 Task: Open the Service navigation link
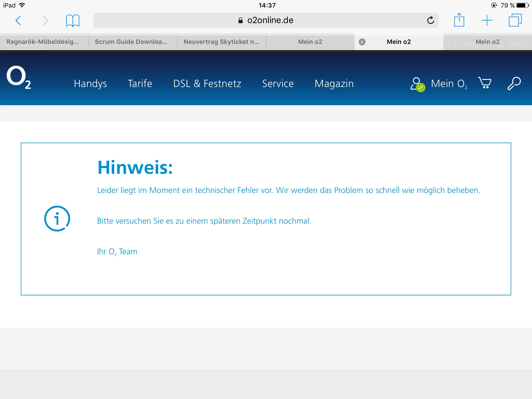(278, 84)
